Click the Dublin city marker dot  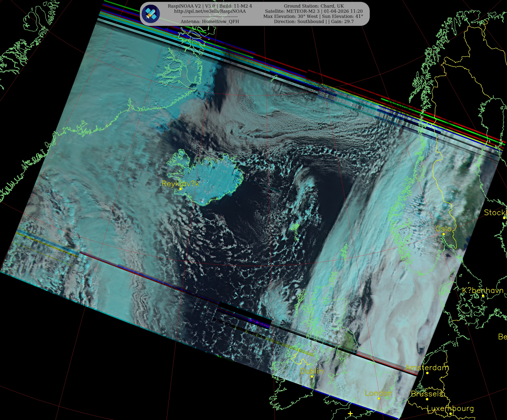coord(312,376)
